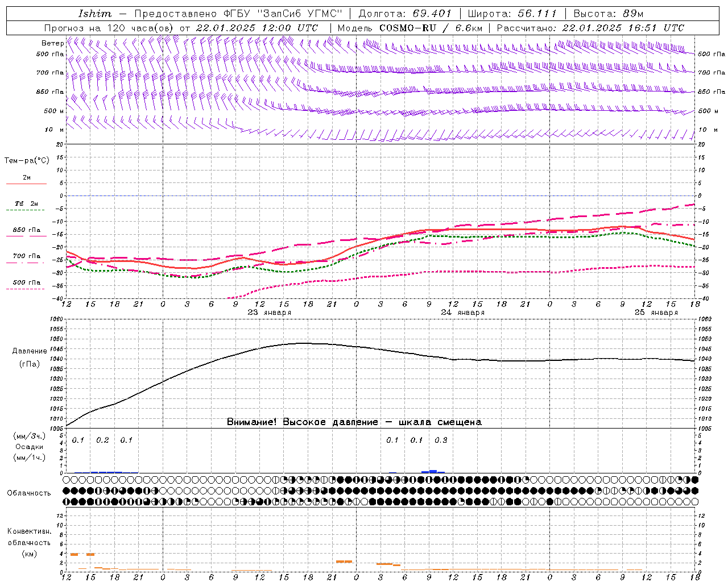Click the "Ветер" wind panel label
The height and width of the screenshot is (582, 728).
click(x=52, y=43)
